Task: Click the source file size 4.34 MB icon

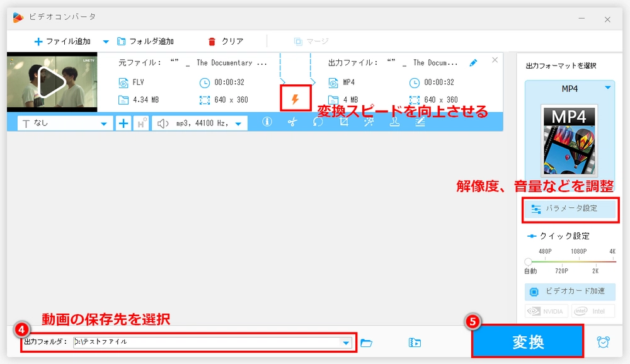Action: click(123, 100)
